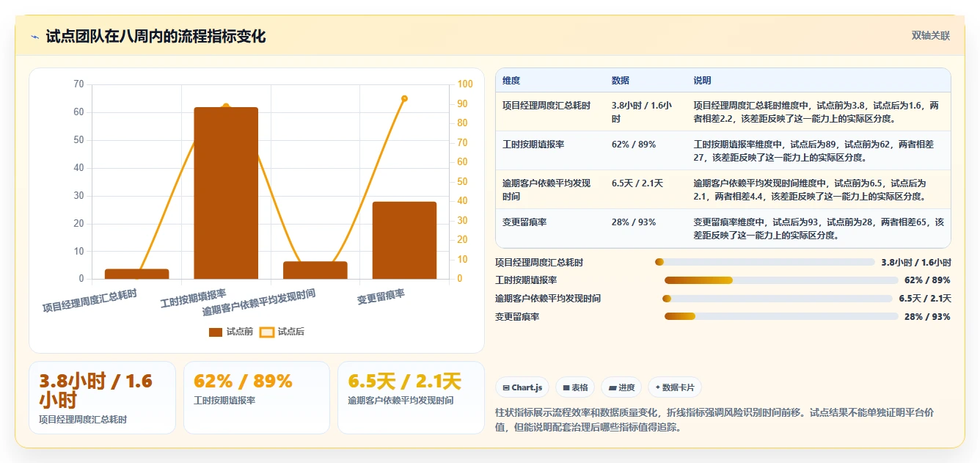Click the lightning icon beside the panel title
The width and height of the screenshot is (980, 463).
click(x=34, y=37)
